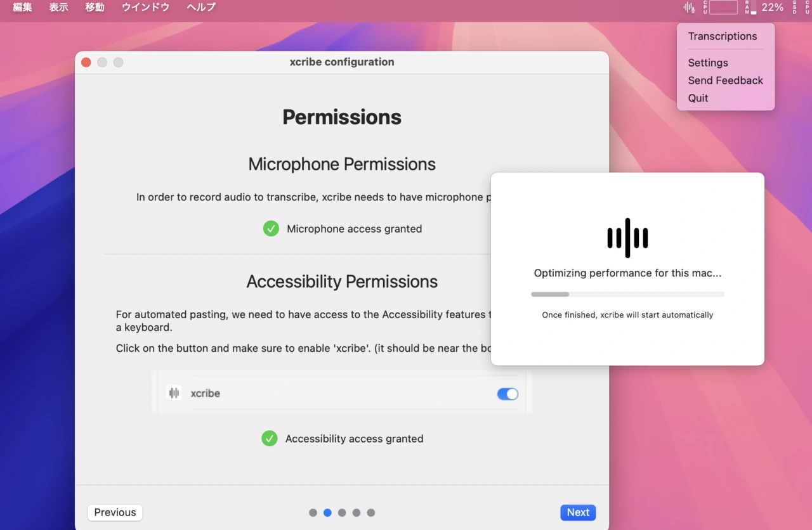Image resolution: width=812 pixels, height=530 pixels.
Task: Open Settings from the xcribe menu
Action: [707, 63]
